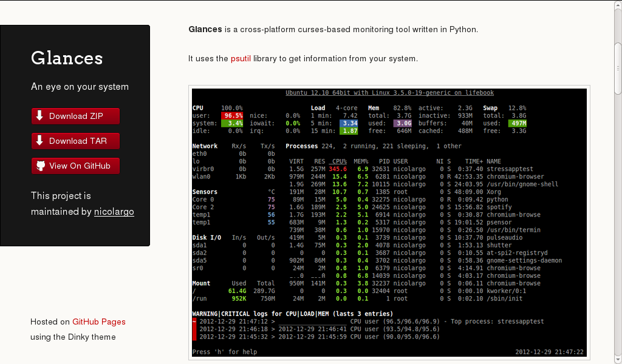
Task: Visit the nicolargo maintainer link
Action: [x=114, y=212]
